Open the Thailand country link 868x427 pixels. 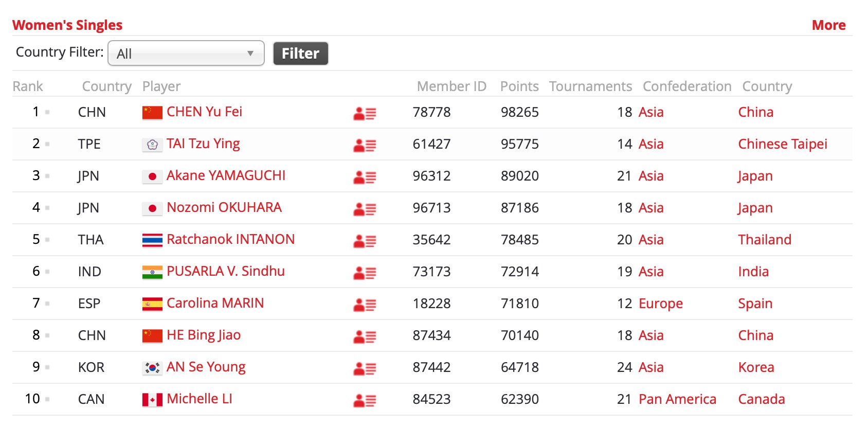point(765,240)
